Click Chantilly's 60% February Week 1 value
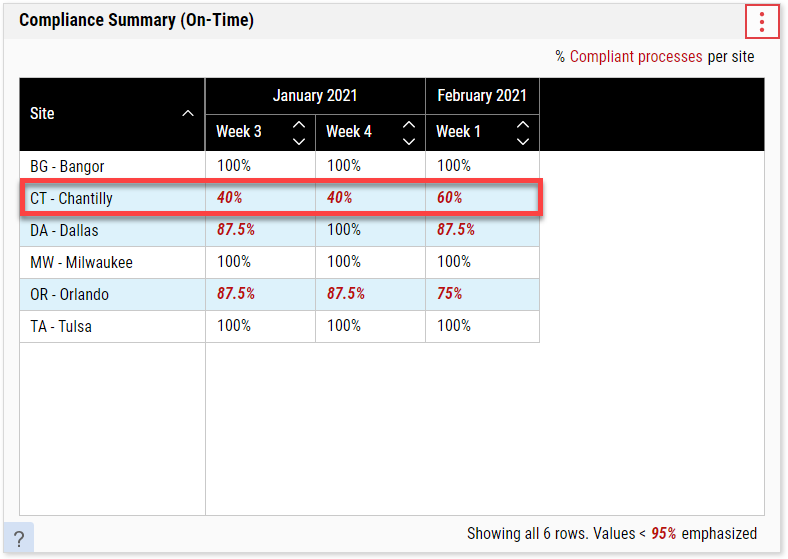The height and width of the screenshot is (559, 788). (x=450, y=198)
